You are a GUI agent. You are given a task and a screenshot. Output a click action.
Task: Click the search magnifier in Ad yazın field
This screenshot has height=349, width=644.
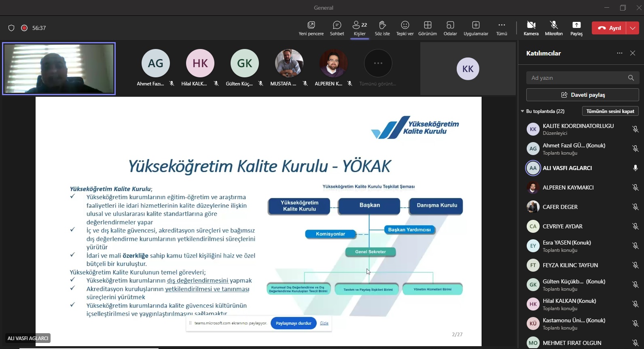point(631,78)
